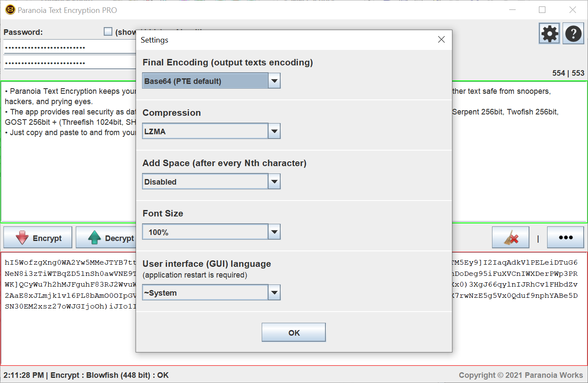Open help via the question mark icon

[x=573, y=34]
